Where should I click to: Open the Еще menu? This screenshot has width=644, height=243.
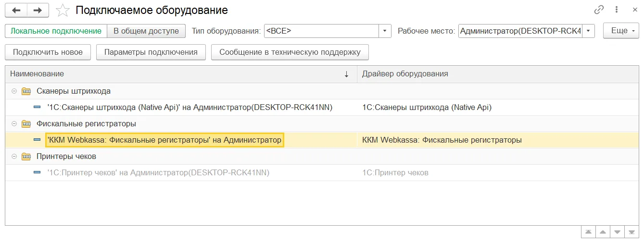point(621,31)
